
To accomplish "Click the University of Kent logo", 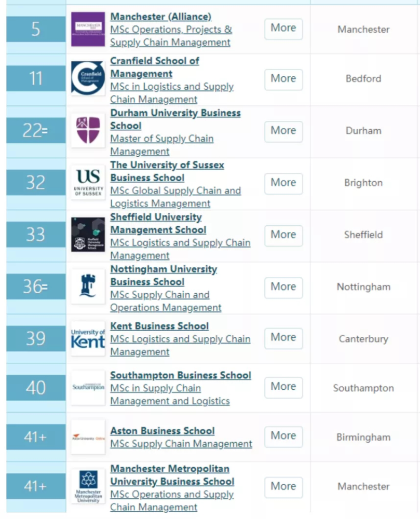I will coord(88,338).
